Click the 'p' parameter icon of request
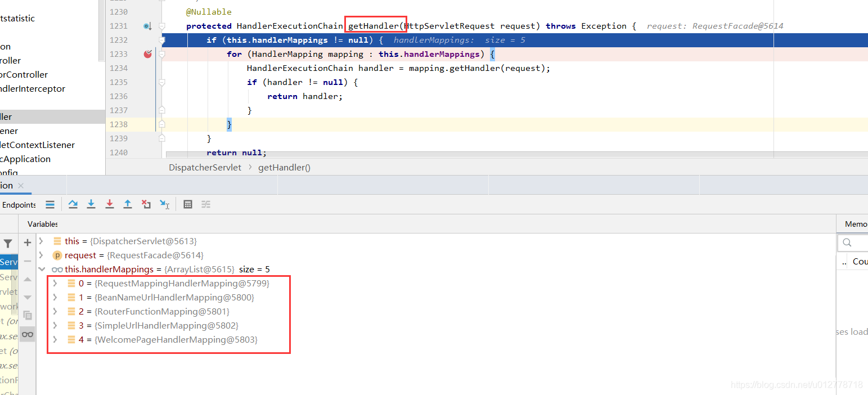Viewport: 868px width, 395px height. 57,255
